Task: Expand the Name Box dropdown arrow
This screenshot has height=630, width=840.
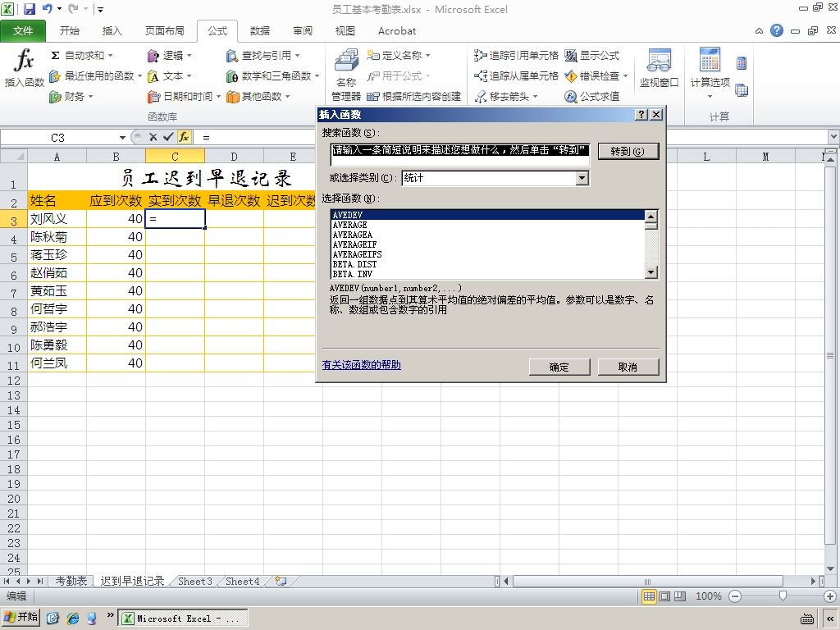Action: pyautogui.click(x=122, y=138)
